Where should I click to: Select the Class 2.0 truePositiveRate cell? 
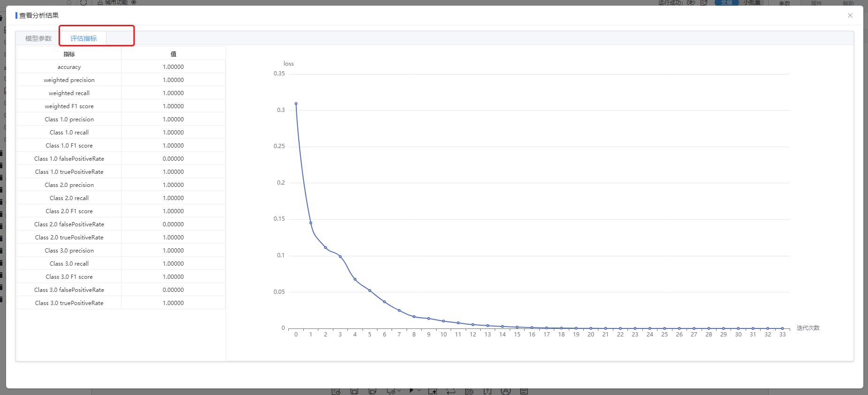pyautogui.click(x=69, y=238)
